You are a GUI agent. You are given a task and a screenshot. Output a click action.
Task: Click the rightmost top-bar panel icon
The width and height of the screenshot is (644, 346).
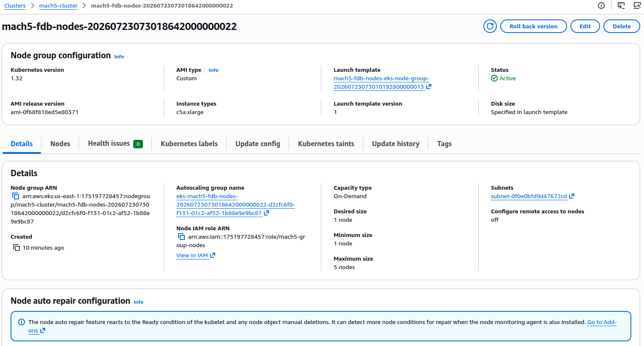(x=637, y=5)
